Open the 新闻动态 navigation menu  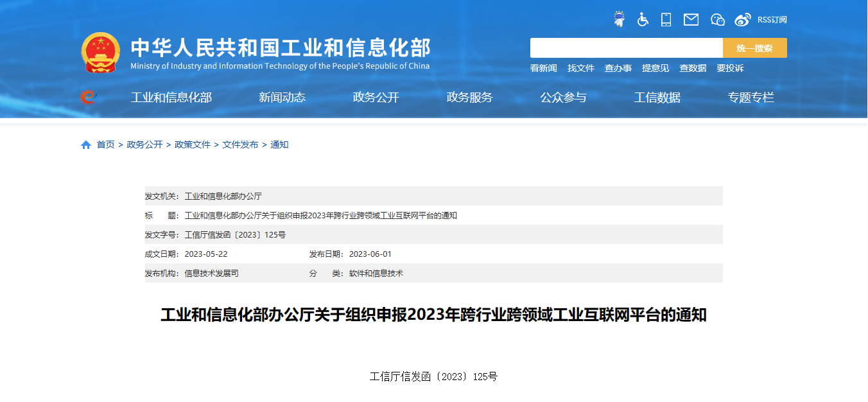pos(282,98)
